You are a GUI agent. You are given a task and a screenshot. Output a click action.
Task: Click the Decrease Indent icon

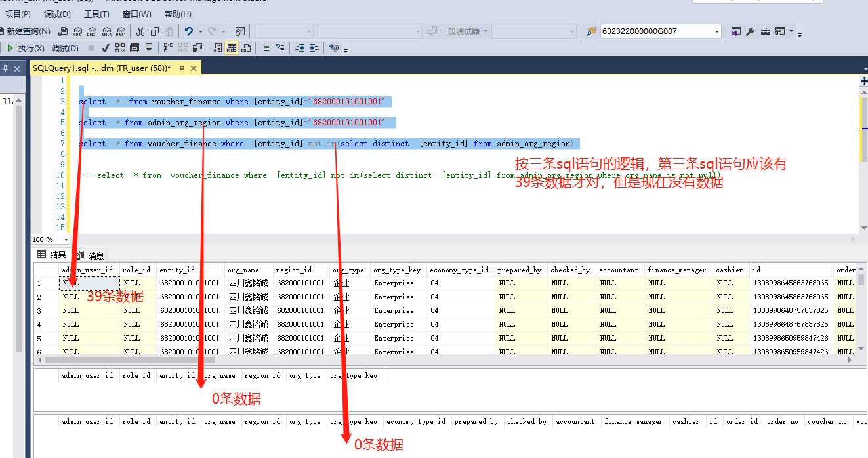300,48
